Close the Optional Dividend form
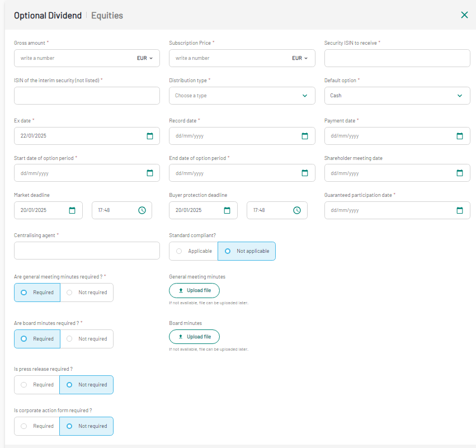476x448 pixels. [x=464, y=15]
